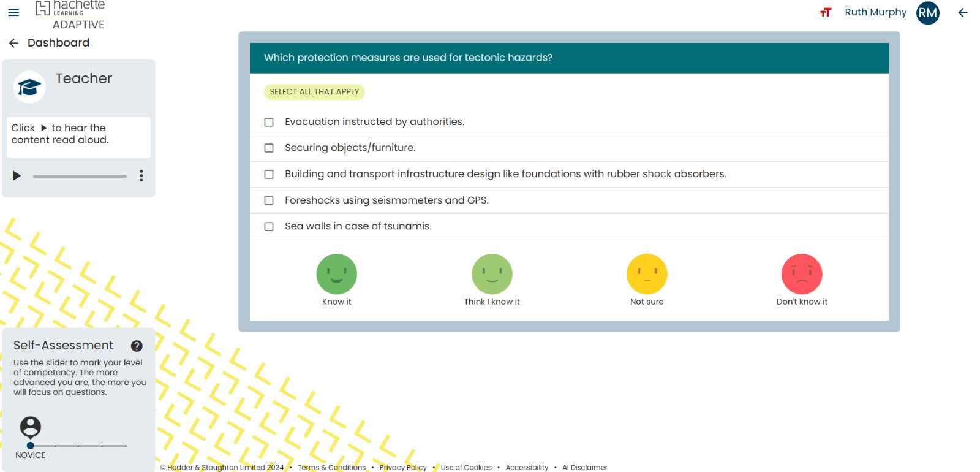The image size is (980, 472).
Task: Click the 'Not sure' label text
Action: pos(647,302)
